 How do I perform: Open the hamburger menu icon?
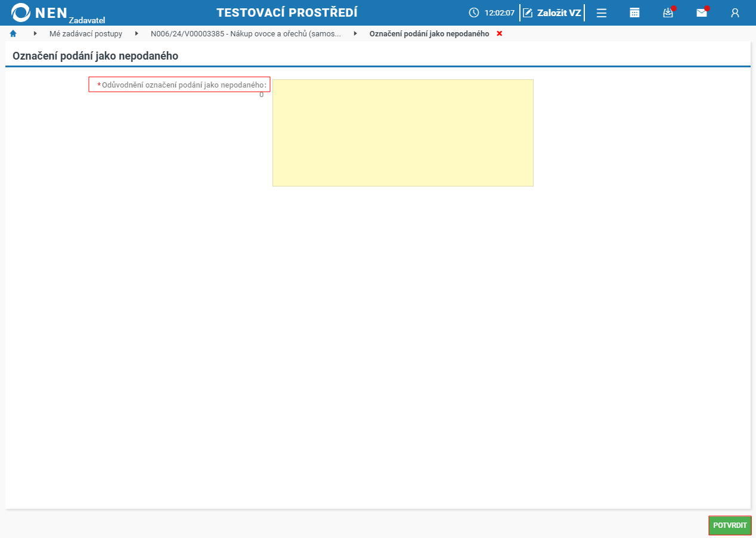pos(602,13)
